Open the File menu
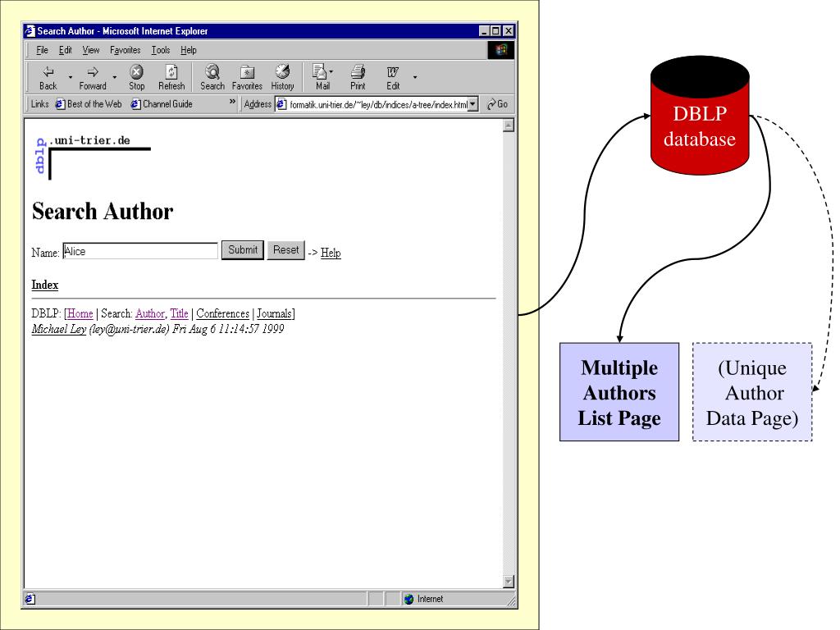The height and width of the screenshot is (630, 840). tap(42, 50)
